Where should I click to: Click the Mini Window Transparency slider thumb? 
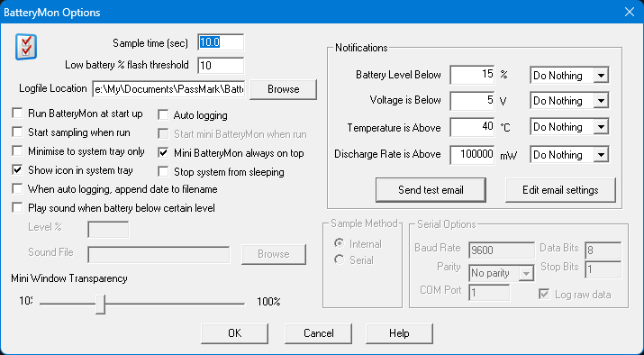100,304
